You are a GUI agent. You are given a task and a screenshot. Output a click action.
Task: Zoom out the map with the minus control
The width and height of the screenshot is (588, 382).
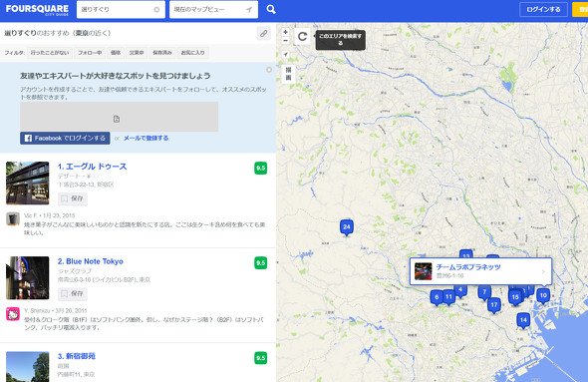coord(285,41)
